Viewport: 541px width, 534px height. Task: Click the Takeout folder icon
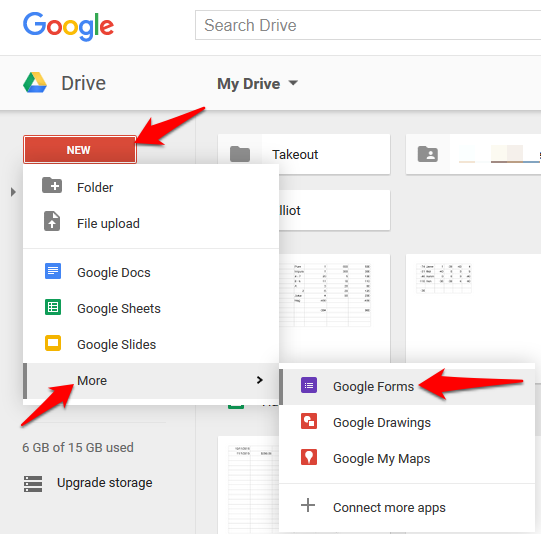[x=240, y=154]
